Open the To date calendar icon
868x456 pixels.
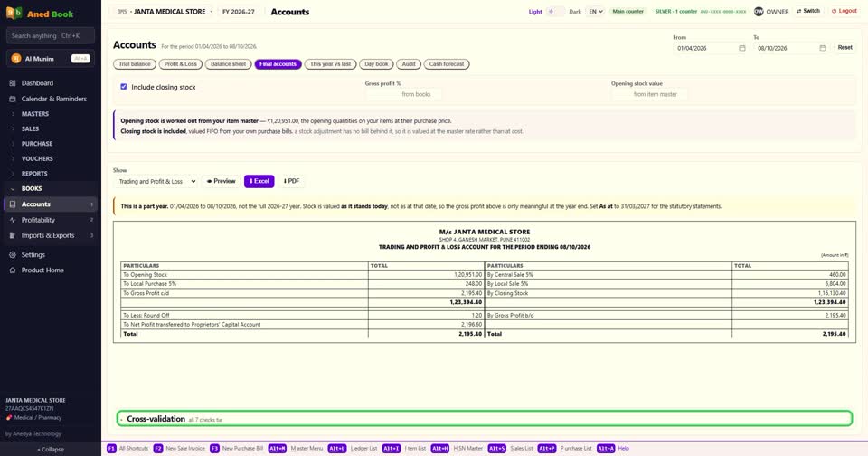[823, 48]
